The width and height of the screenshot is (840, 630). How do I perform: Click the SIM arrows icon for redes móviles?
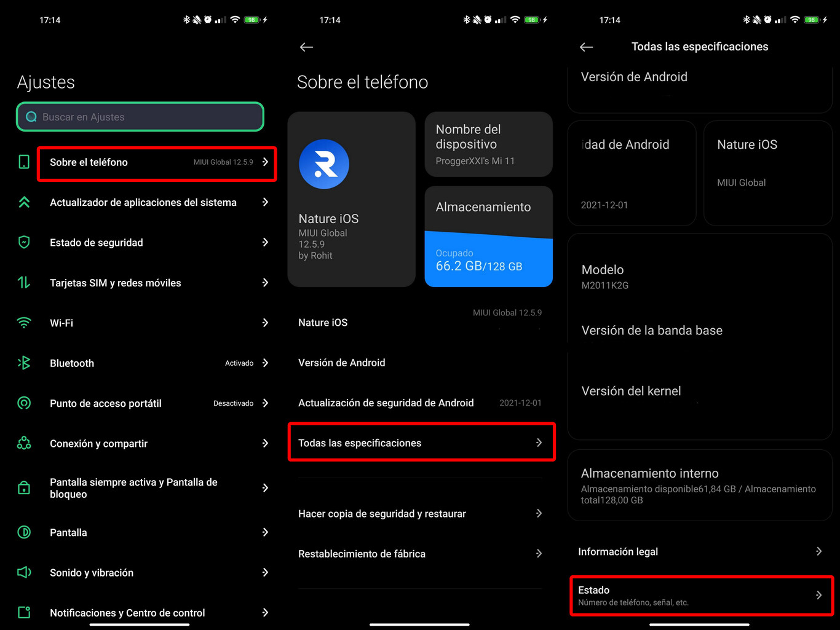click(x=24, y=283)
